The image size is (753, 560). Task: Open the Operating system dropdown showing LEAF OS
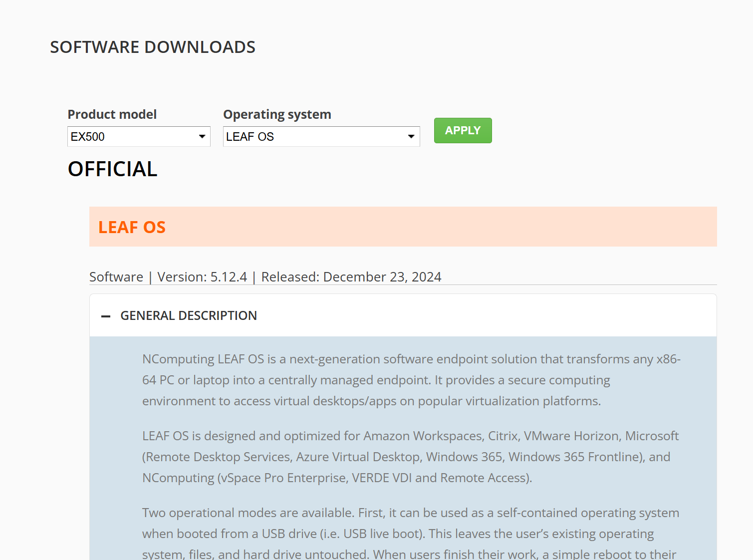pyautogui.click(x=321, y=137)
